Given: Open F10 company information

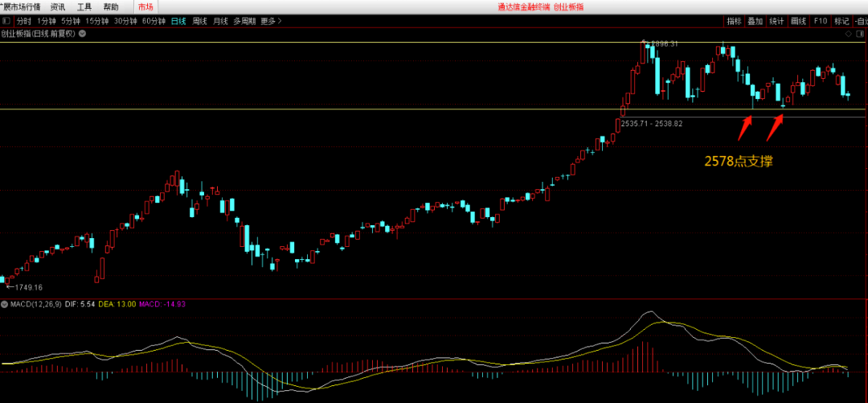Looking at the screenshot, I should [x=820, y=21].
